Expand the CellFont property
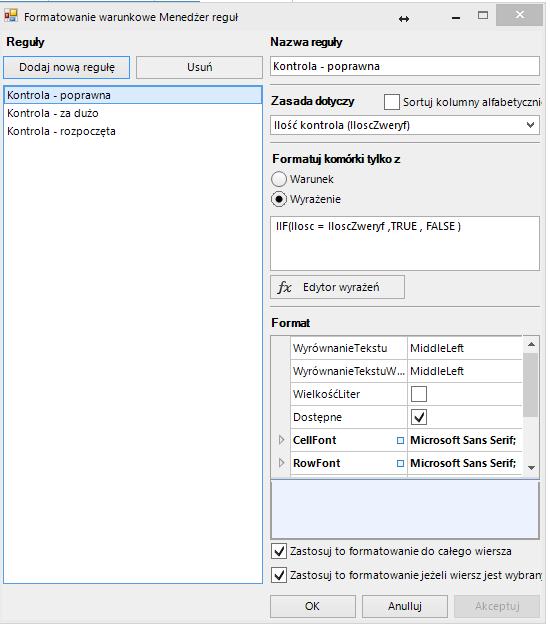Screen dimensions: 550x627 [281, 440]
